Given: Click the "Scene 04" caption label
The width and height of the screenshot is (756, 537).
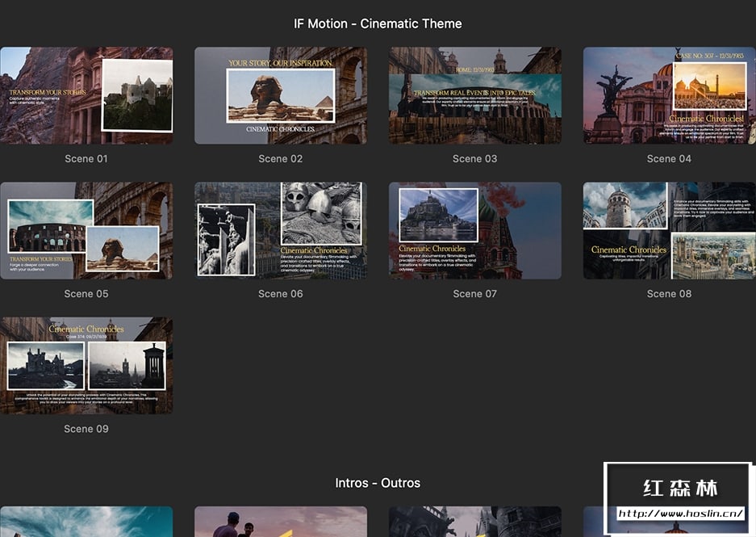Looking at the screenshot, I should click(x=669, y=159).
